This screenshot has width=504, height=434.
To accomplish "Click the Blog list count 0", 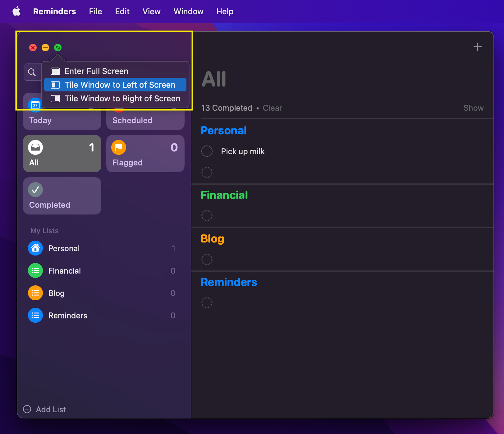I will click(x=173, y=293).
